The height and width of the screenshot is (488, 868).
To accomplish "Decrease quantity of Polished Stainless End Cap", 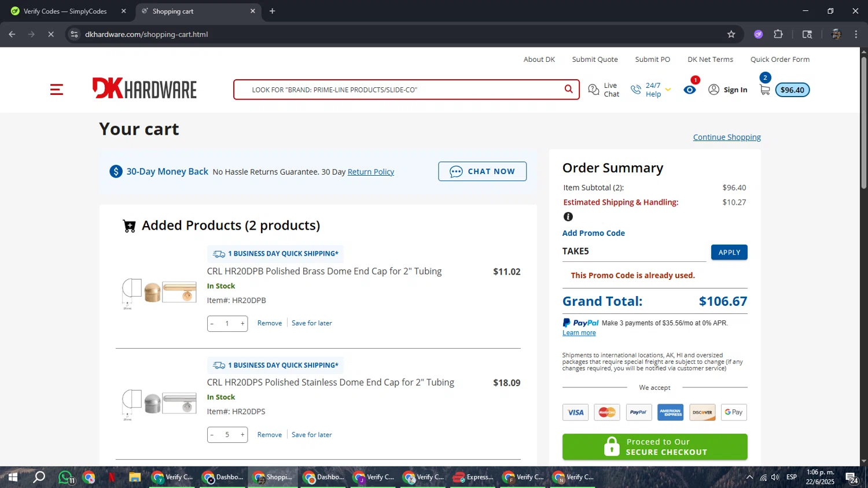I will pyautogui.click(x=212, y=435).
